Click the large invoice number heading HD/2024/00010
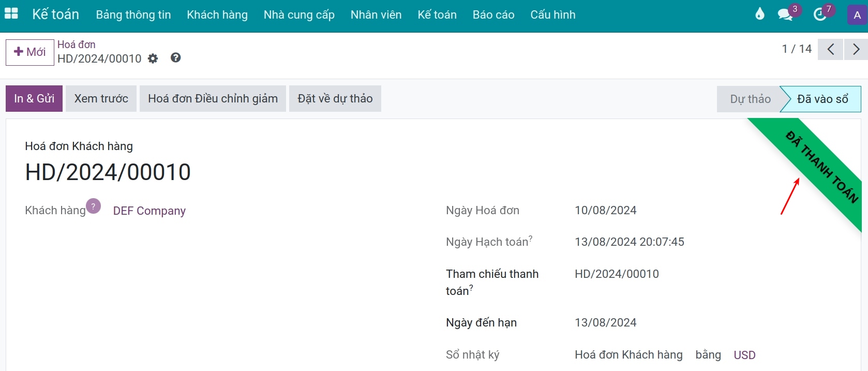This screenshot has height=371, width=868. tap(108, 172)
